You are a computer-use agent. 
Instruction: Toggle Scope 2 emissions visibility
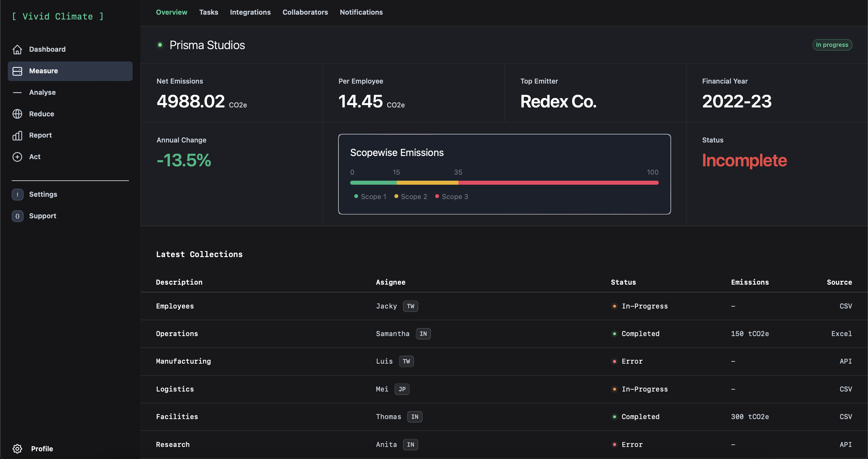[x=410, y=196]
